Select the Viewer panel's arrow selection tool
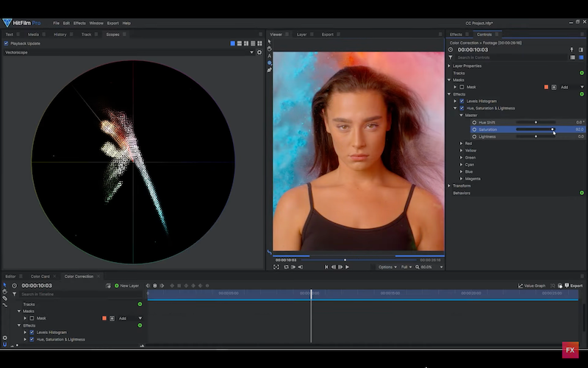 [269, 42]
